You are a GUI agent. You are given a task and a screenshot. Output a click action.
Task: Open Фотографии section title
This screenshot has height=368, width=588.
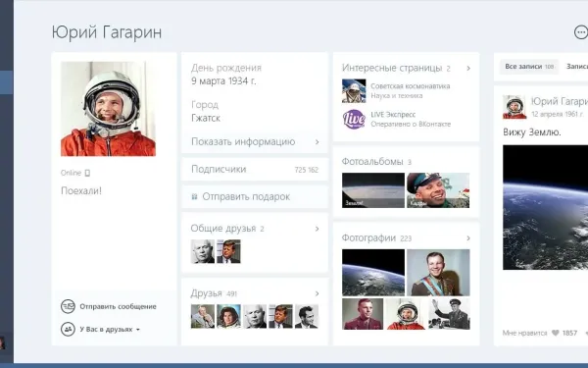pyautogui.click(x=368, y=238)
